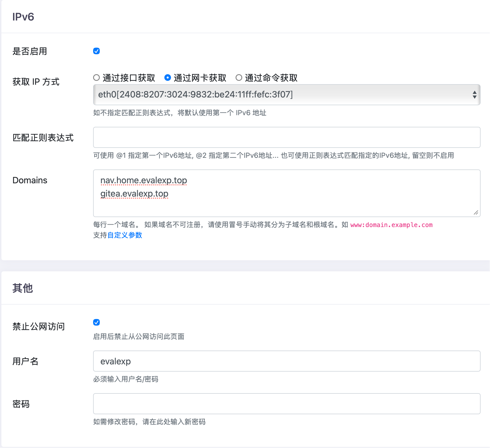This screenshot has height=448, width=490.
Task: Focus the 匹配正则表达式 input field
Action: (286, 137)
